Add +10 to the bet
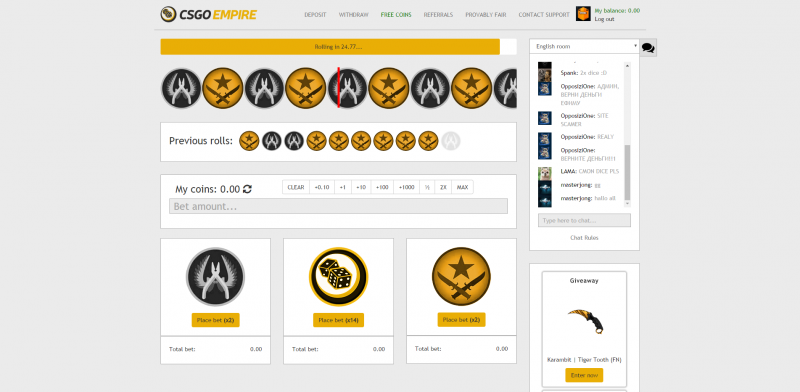Screen dimensions: 800x392 pos(361,187)
